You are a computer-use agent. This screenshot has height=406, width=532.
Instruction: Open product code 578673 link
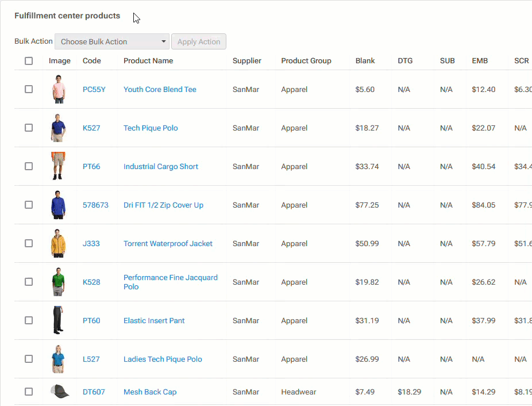(95, 205)
